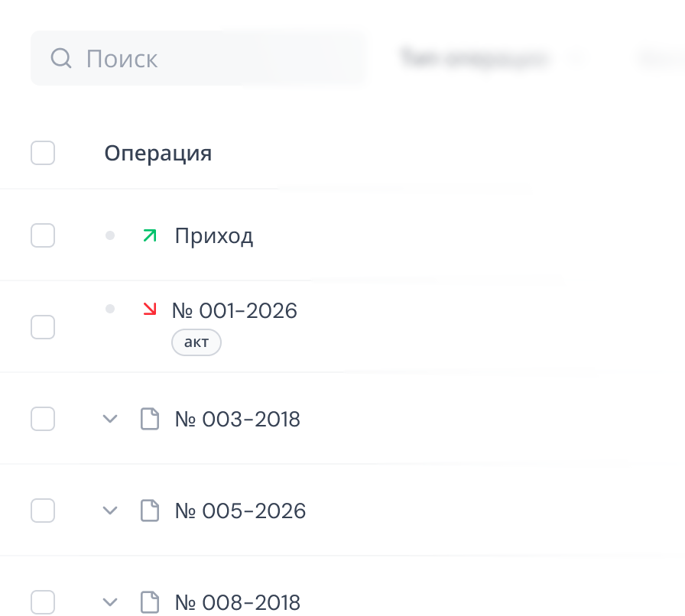The width and height of the screenshot is (685, 616).
Task: Expand the № 003-2018 row with its chevron
Action: click(x=110, y=419)
